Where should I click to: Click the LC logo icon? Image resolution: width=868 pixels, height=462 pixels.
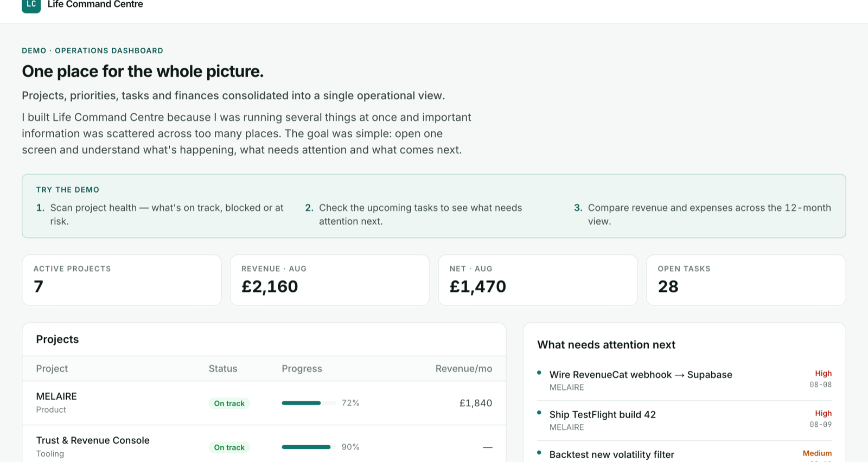tap(31, 5)
